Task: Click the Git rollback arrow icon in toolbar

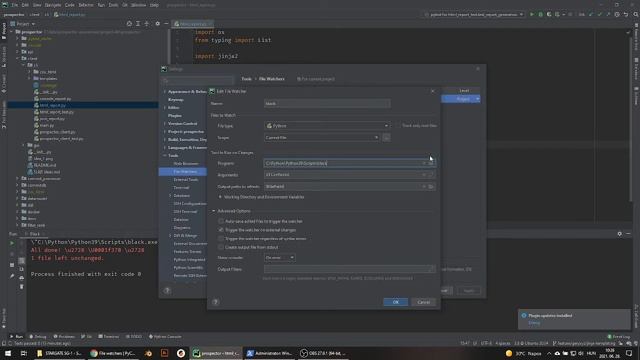Action: click(x=626, y=14)
